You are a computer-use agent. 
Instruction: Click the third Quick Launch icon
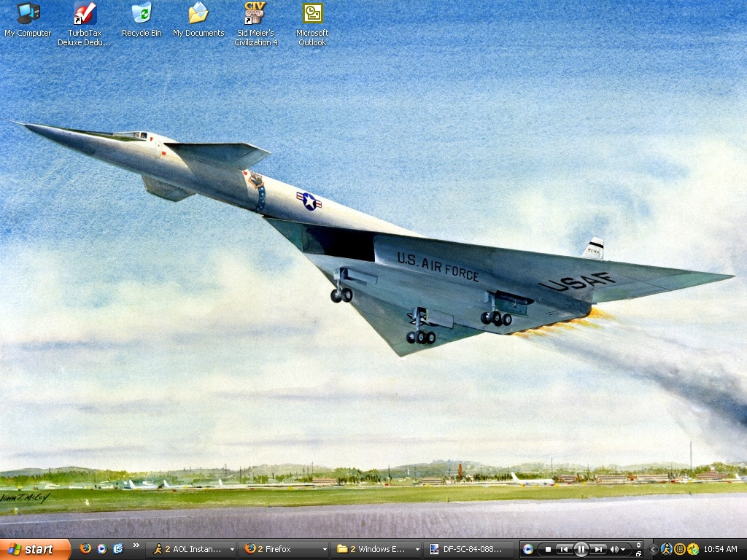(117, 548)
